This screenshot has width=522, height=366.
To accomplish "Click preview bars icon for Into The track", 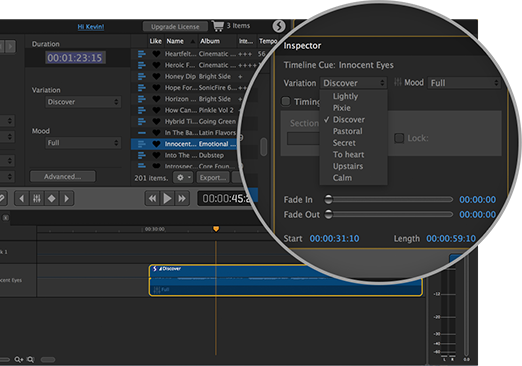I will (142, 155).
